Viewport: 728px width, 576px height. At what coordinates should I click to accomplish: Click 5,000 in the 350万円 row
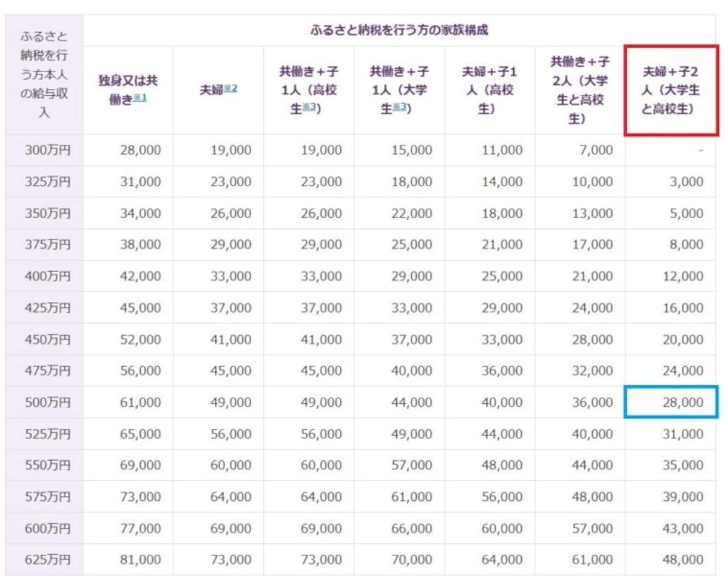coord(687,213)
